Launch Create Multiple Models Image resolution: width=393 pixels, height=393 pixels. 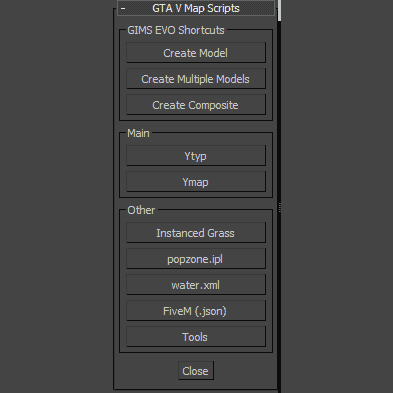[196, 79]
